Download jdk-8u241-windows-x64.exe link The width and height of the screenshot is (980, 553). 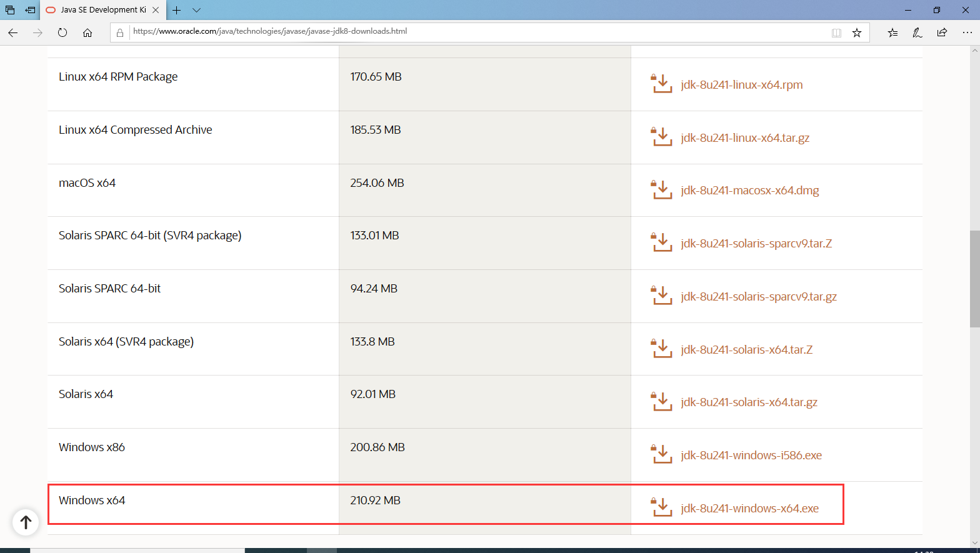[750, 509]
